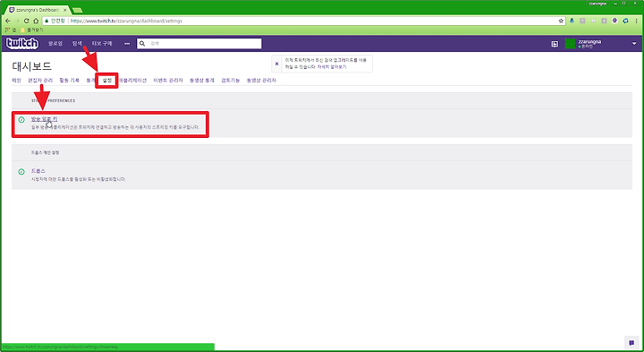Click the Twitch logo

pos(22,43)
